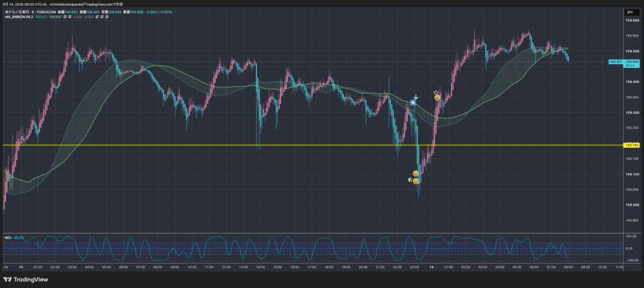Click the 159.350 price axis label
The width and height of the screenshot is (644, 288).
click(x=633, y=97)
